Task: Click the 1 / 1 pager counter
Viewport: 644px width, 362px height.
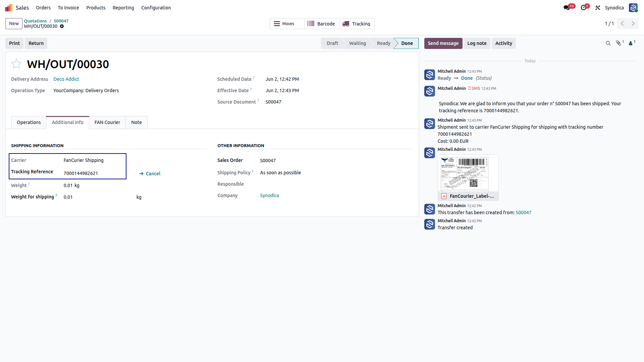Action: pyautogui.click(x=609, y=23)
